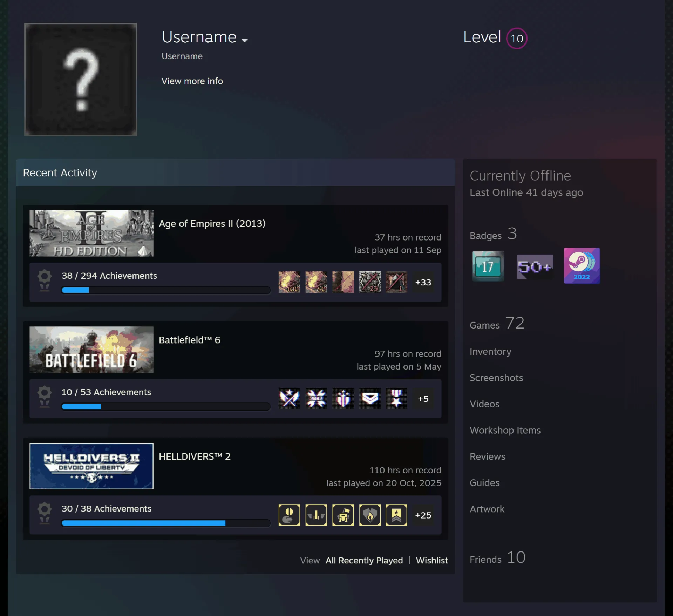This screenshot has width=673, height=616.
Task: Open the 38 / 294 Achievements link
Action: pyautogui.click(x=109, y=276)
